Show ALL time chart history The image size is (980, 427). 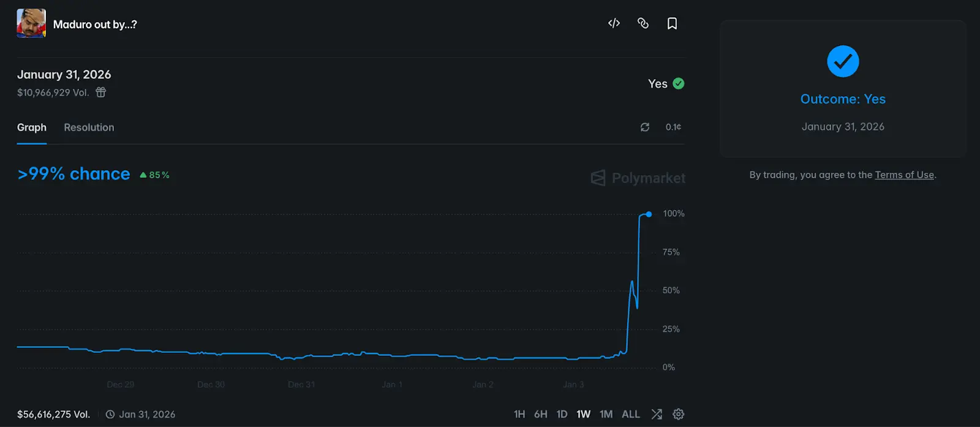coord(630,414)
